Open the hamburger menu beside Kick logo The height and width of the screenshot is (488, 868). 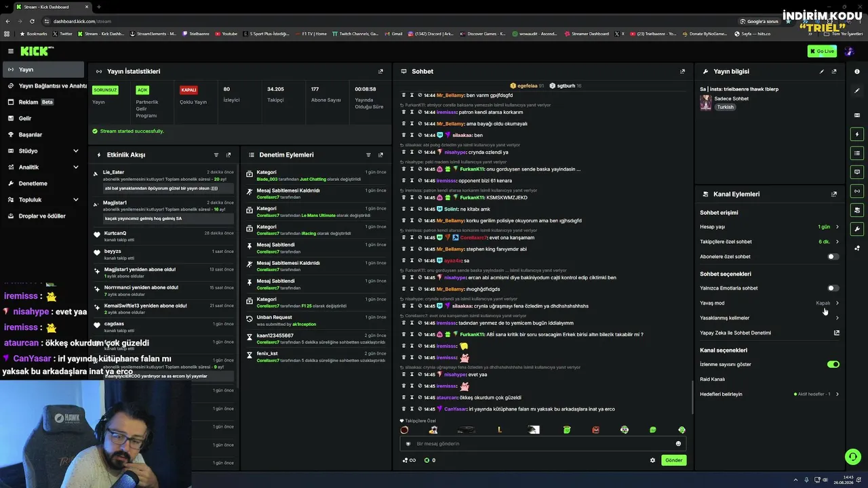(x=11, y=51)
